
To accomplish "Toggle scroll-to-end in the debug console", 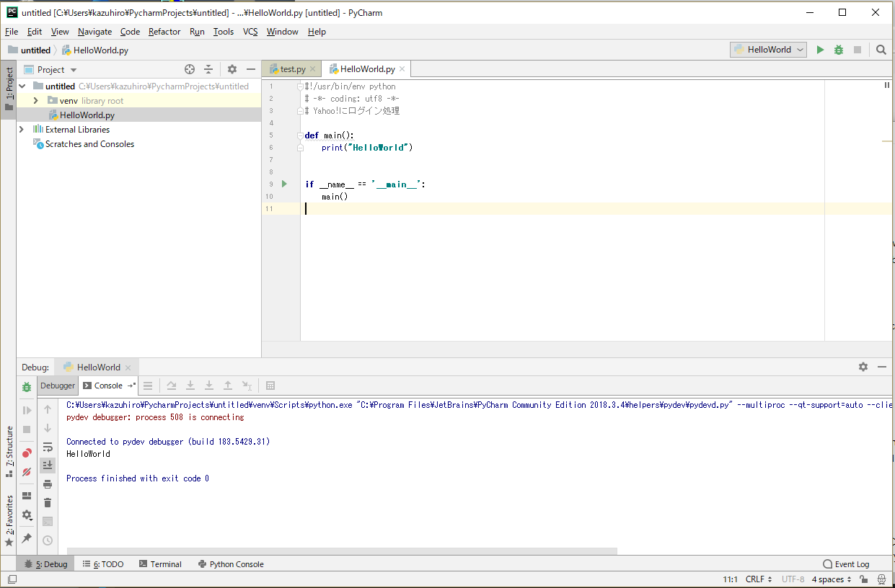I will 48,465.
